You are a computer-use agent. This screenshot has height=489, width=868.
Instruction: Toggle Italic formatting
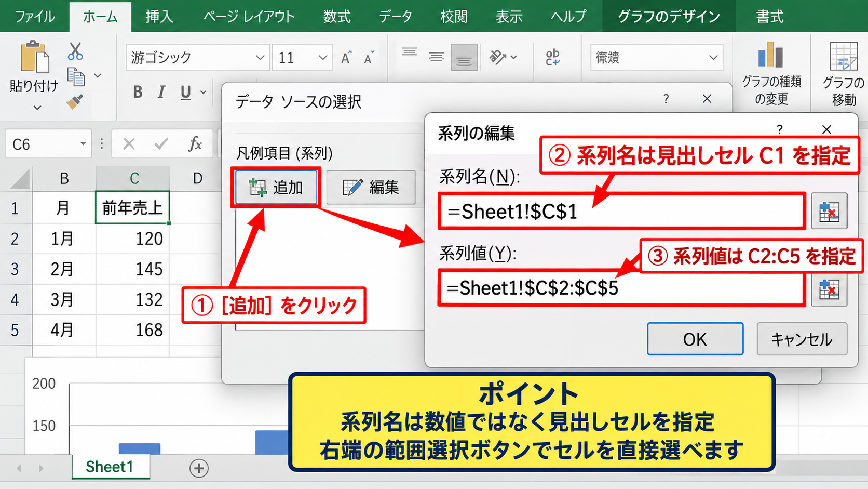point(161,92)
